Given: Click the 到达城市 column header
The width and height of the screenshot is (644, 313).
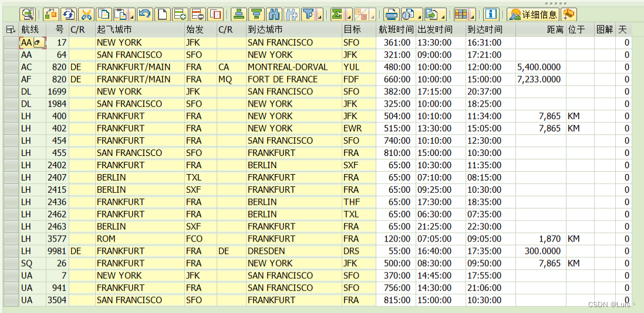Looking at the screenshot, I should pos(294,29).
